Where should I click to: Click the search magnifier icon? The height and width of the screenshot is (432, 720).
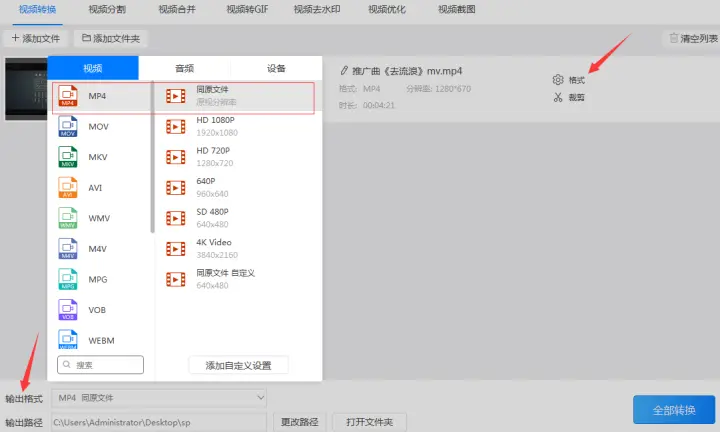[x=67, y=365]
